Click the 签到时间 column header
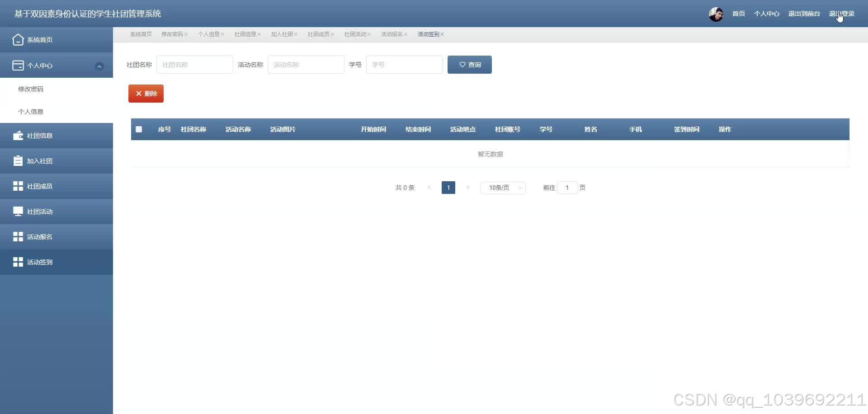868x414 pixels. coord(687,130)
